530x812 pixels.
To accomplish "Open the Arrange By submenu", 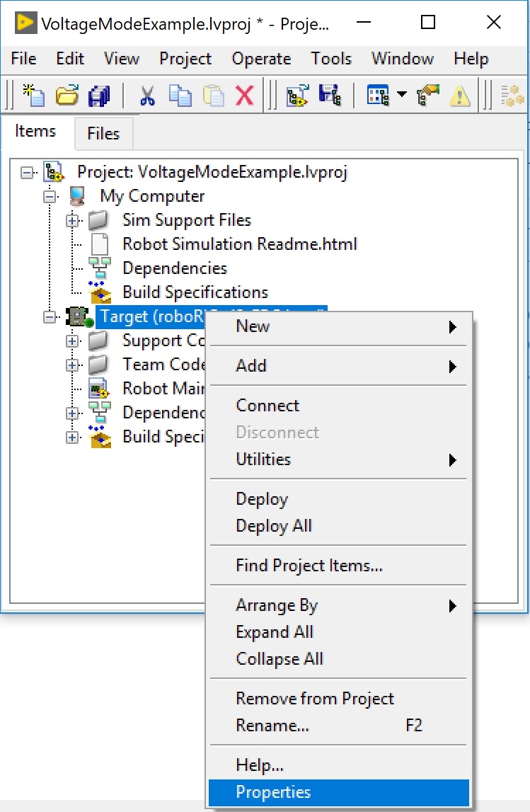I will coord(338,605).
